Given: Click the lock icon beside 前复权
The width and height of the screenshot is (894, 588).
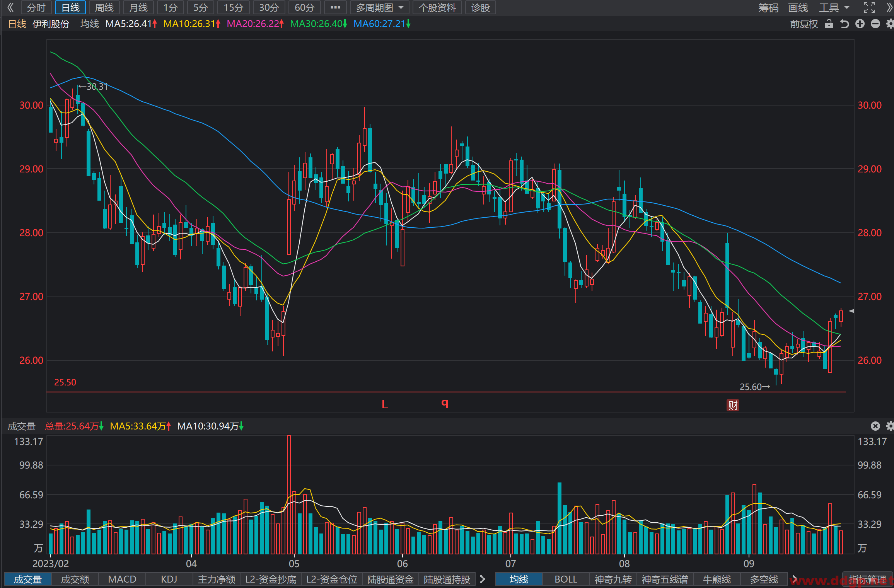Looking at the screenshot, I should [829, 24].
